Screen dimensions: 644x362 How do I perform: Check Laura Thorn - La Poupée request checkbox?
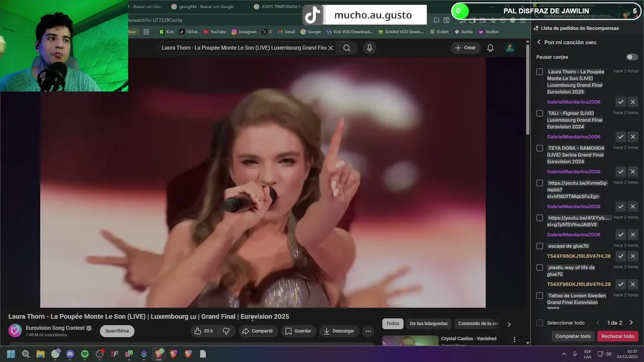click(539, 72)
